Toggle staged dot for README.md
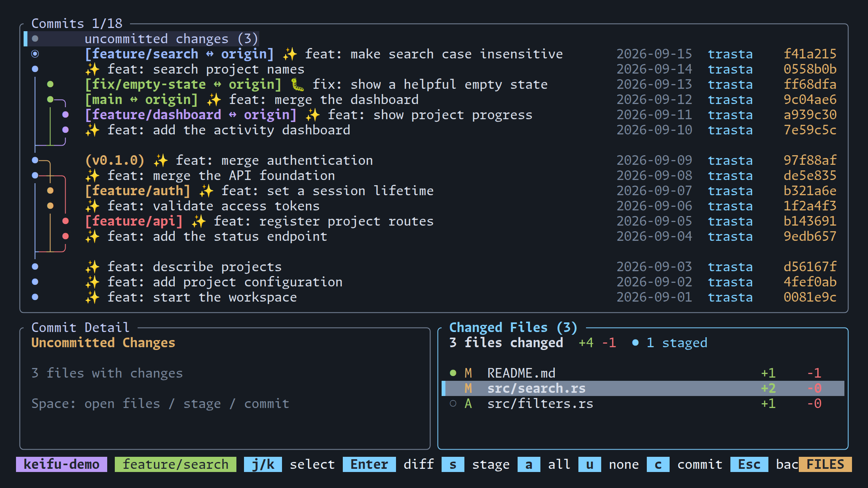This screenshot has height=488, width=868. [453, 373]
